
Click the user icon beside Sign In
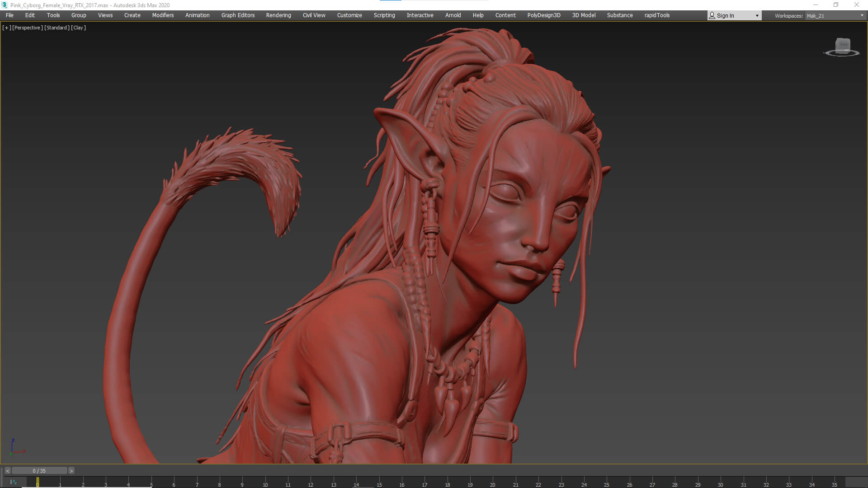point(712,16)
